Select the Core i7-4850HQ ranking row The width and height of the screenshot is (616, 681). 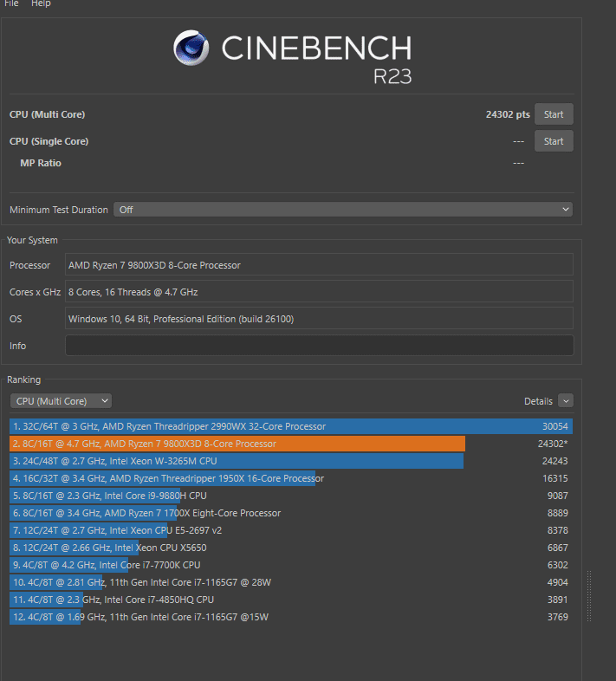291,600
